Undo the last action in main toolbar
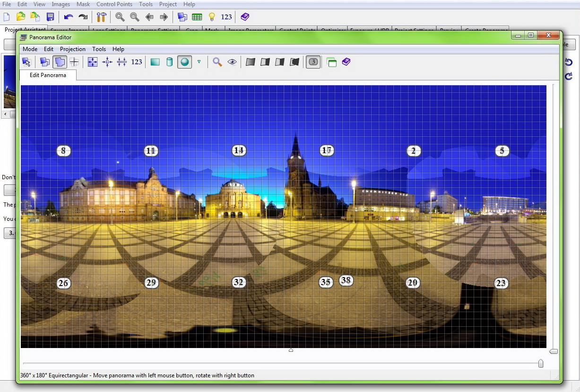This screenshot has height=392, width=580. [69, 17]
